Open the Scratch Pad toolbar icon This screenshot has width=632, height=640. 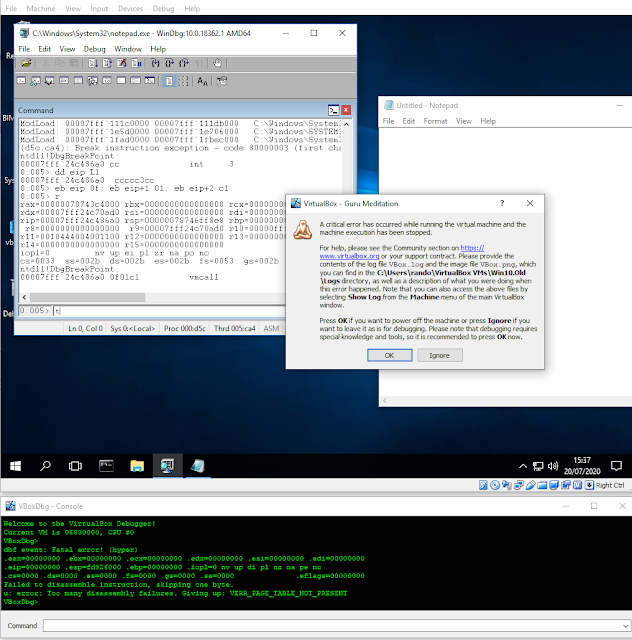(121, 80)
